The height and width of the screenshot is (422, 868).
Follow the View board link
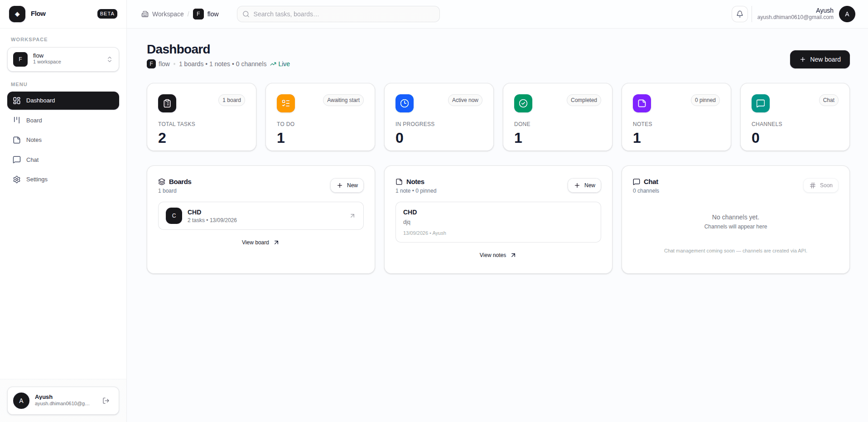tap(260, 243)
